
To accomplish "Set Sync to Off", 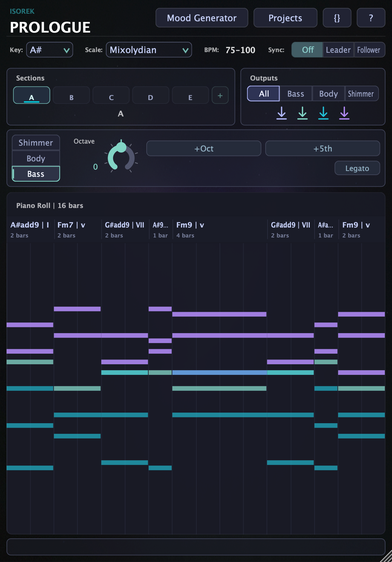I will click(x=307, y=50).
